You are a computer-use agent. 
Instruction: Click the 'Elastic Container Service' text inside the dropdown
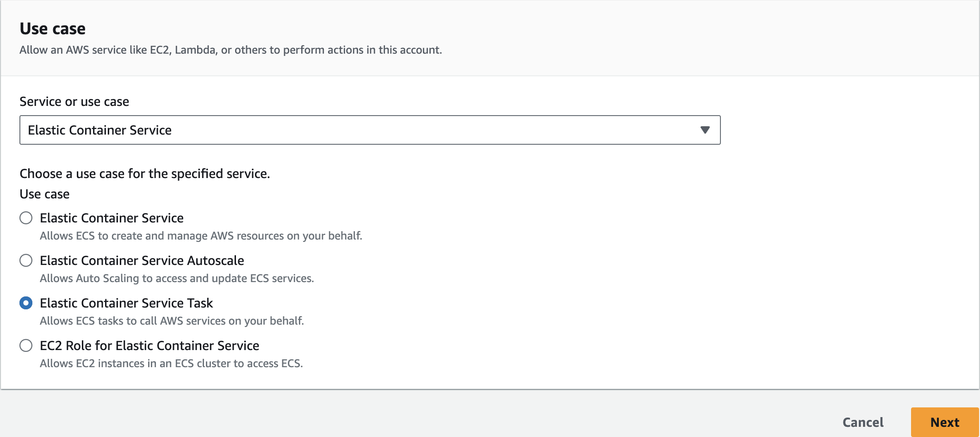tap(99, 130)
